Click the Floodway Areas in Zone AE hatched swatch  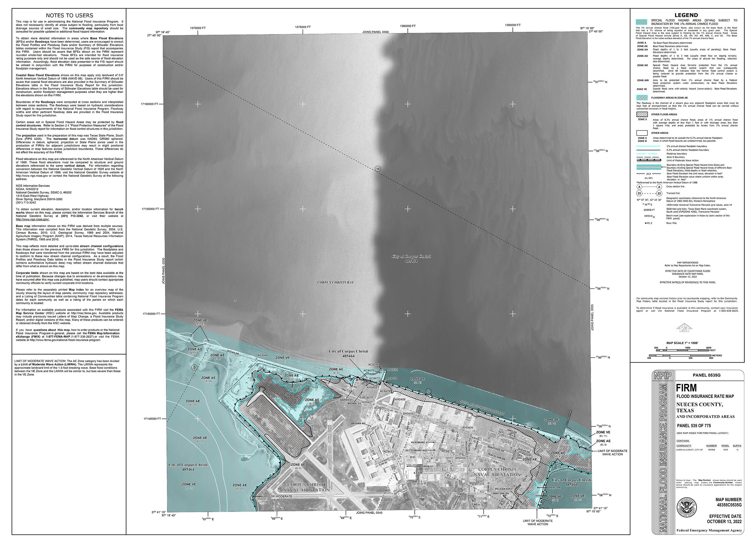pyautogui.click(x=642, y=98)
